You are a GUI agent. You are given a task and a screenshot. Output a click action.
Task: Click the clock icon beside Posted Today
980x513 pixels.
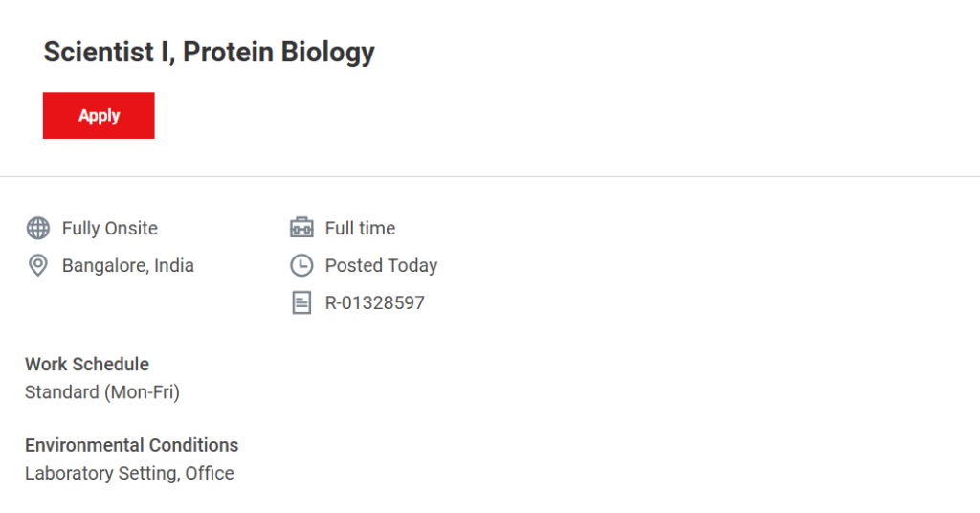(x=301, y=265)
